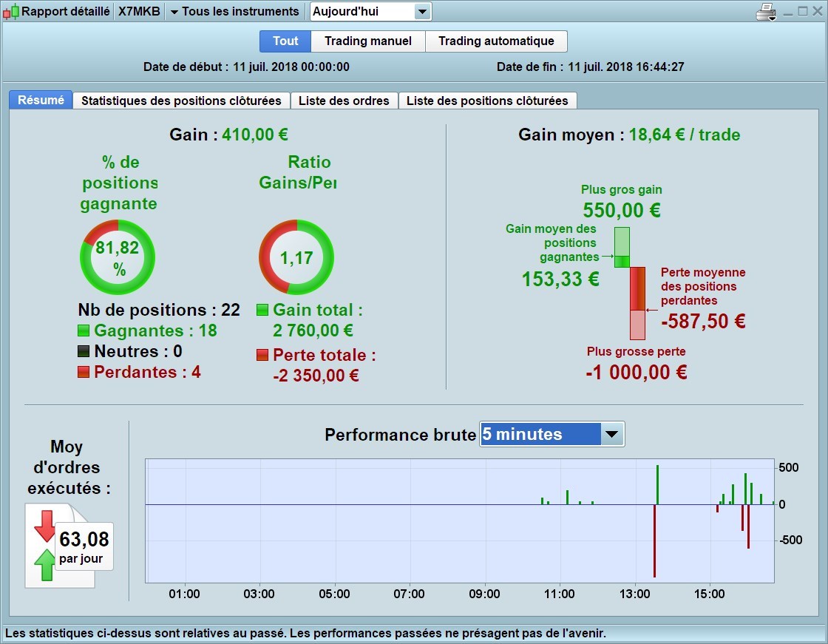Click the 15:00 time axis label
The height and width of the screenshot is (644, 828).
click(709, 594)
